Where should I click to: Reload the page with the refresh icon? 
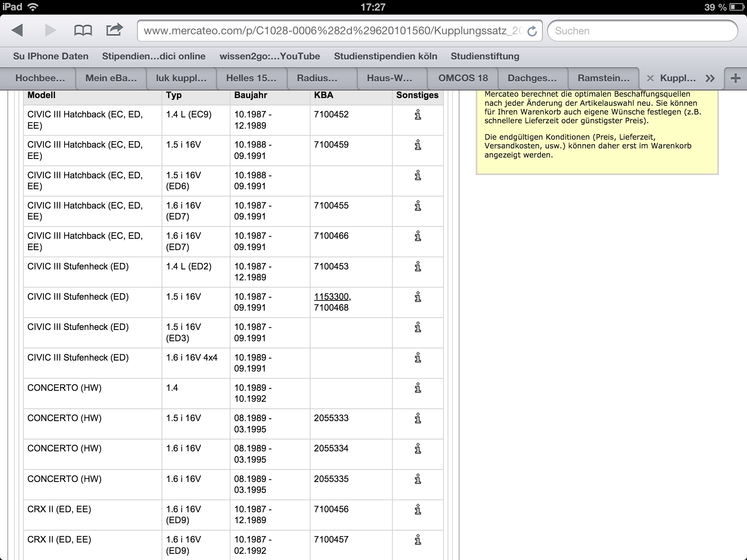click(532, 31)
